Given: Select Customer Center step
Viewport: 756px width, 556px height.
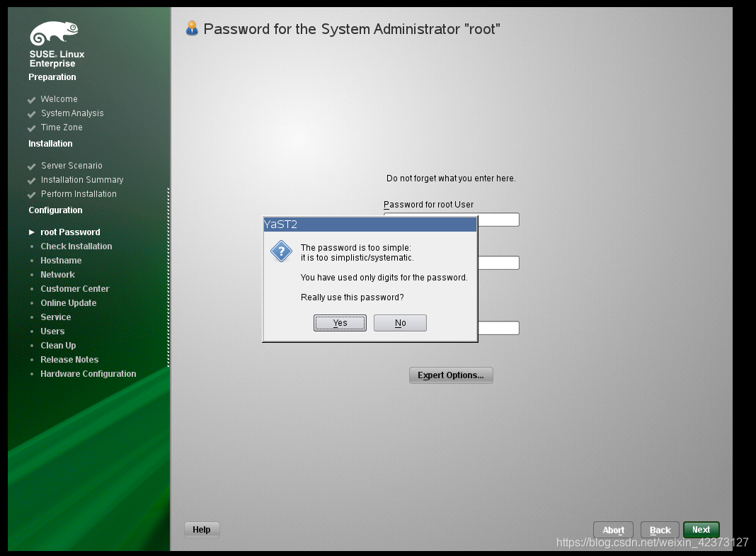Looking at the screenshot, I should 75,288.
